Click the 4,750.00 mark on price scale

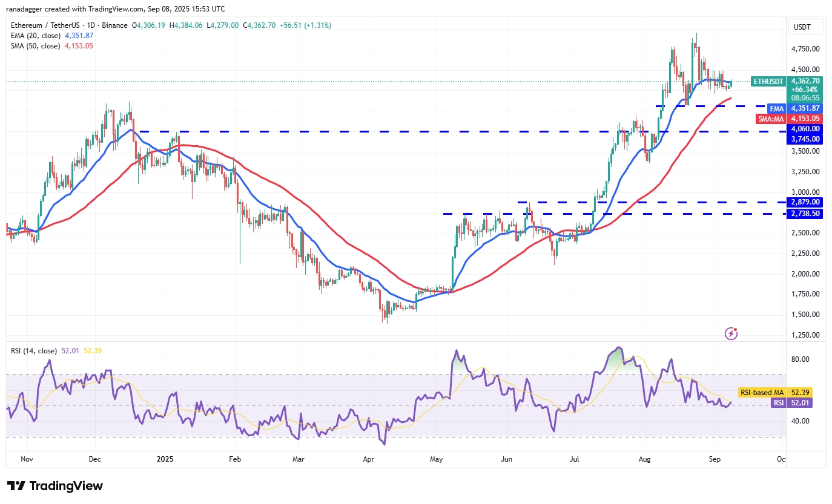tap(804, 49)
